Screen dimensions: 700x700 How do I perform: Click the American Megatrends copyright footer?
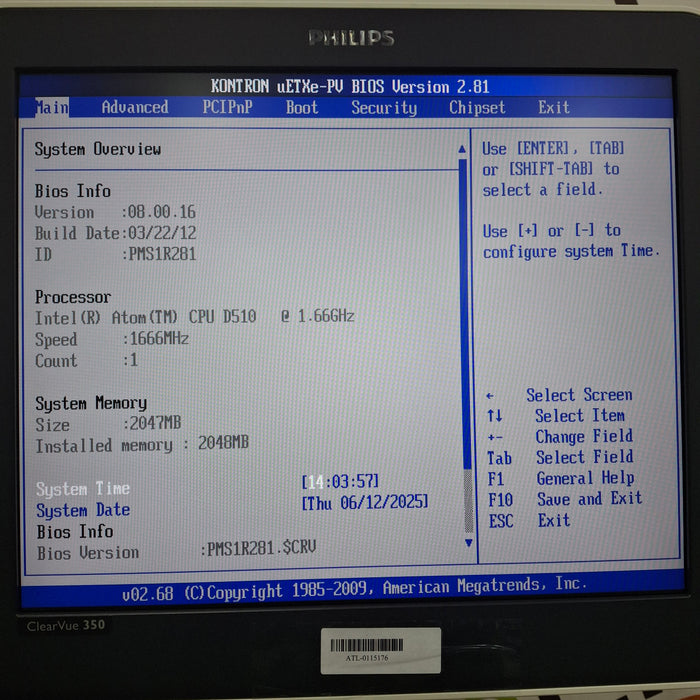coord(354,589)
